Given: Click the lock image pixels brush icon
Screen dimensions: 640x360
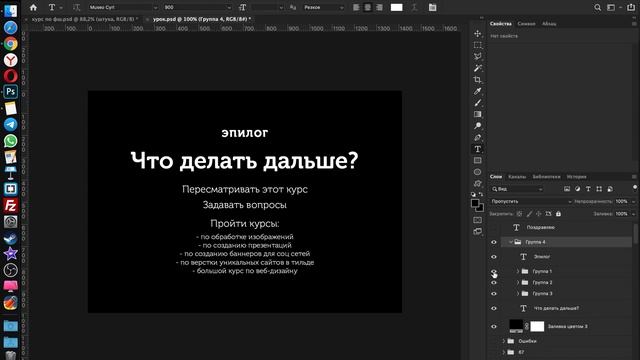Looking at the screenshot, I should (529, 213).
